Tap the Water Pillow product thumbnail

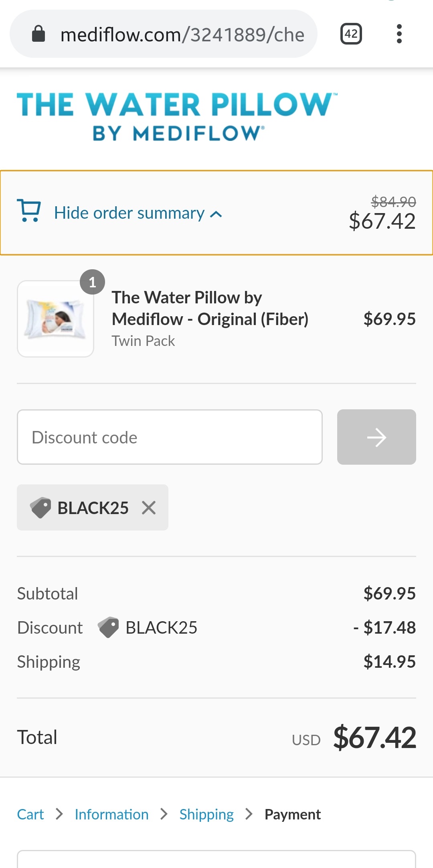pos(55,319)
